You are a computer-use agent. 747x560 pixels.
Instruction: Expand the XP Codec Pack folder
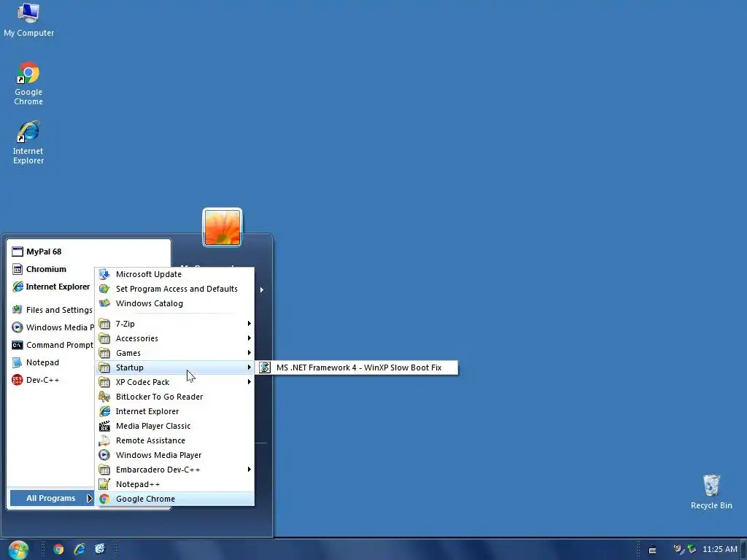pos(176,382)
